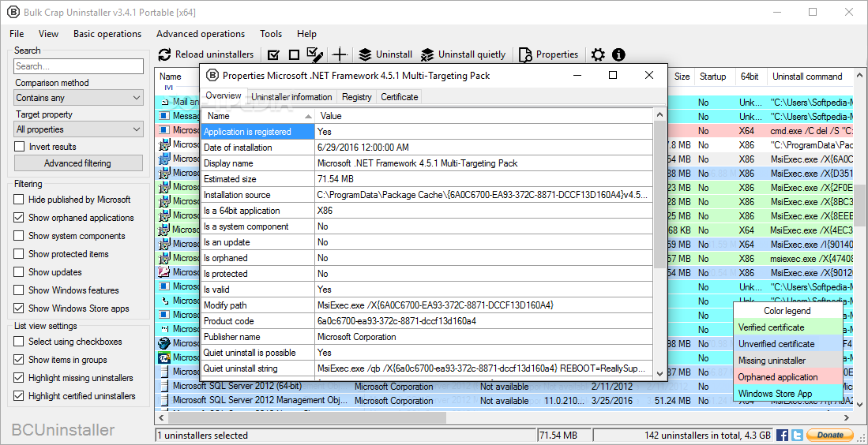Switch to the Uninstaller information tab
The width and height of the screenshot is (868, 445).
[x=291, y=97]
